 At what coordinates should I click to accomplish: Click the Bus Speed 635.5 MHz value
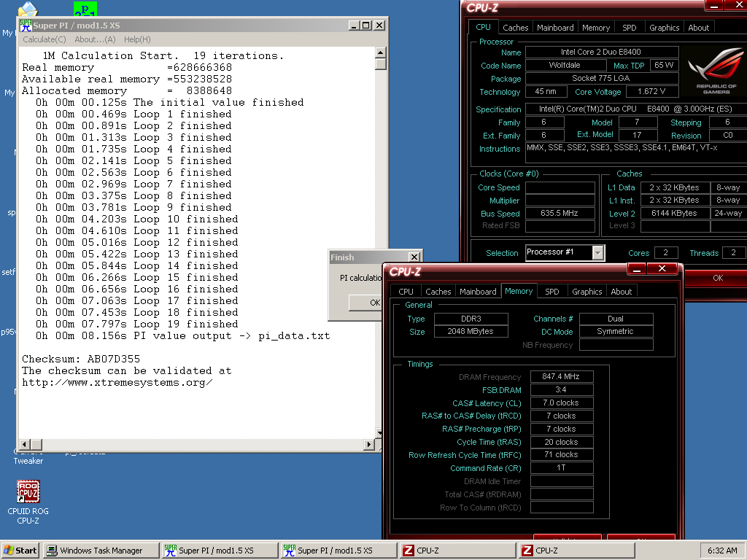[560, 214]
